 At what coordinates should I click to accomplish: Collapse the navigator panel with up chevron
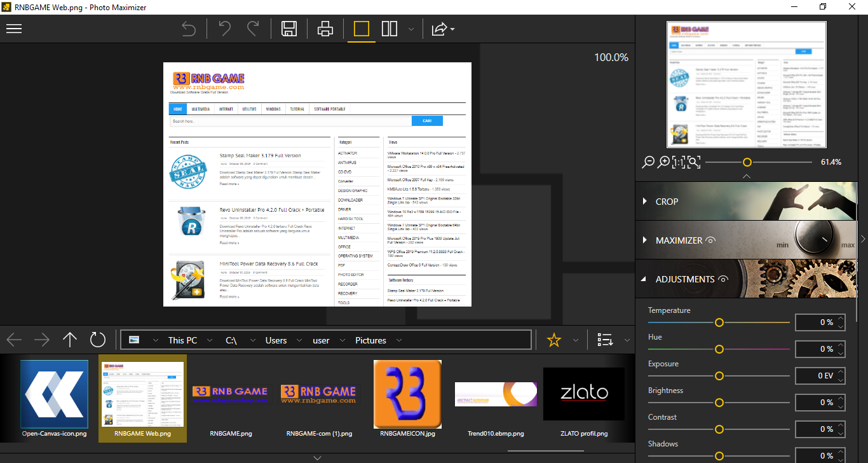coord(747,176)
